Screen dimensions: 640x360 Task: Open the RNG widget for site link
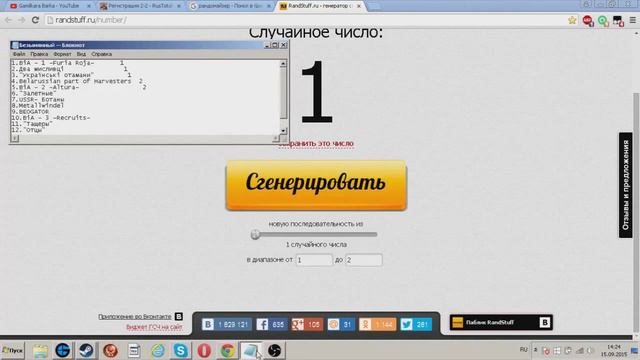click(x=154, y=327)
